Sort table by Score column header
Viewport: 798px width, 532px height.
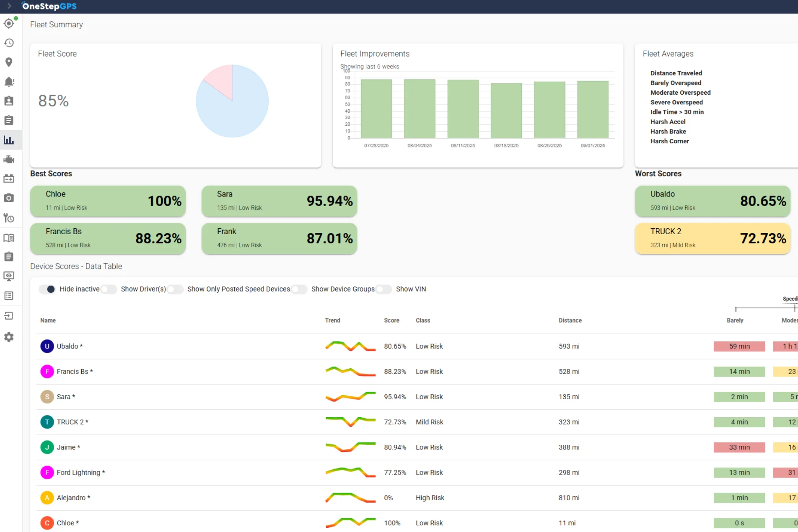click(x=391, y=320)
